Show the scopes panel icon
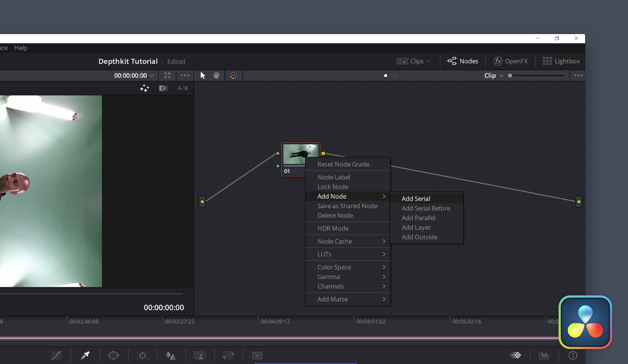 click(544, 355)
